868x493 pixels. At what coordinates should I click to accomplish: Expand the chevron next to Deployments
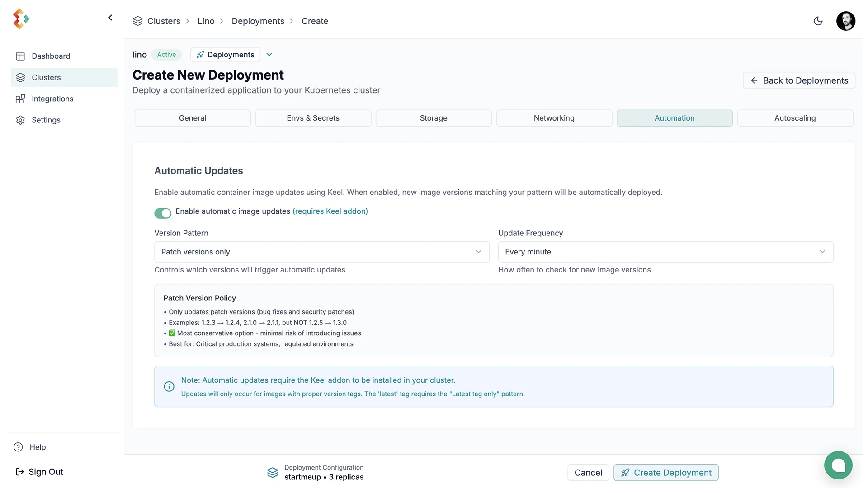pyautogui.click(x=269, y=55)
